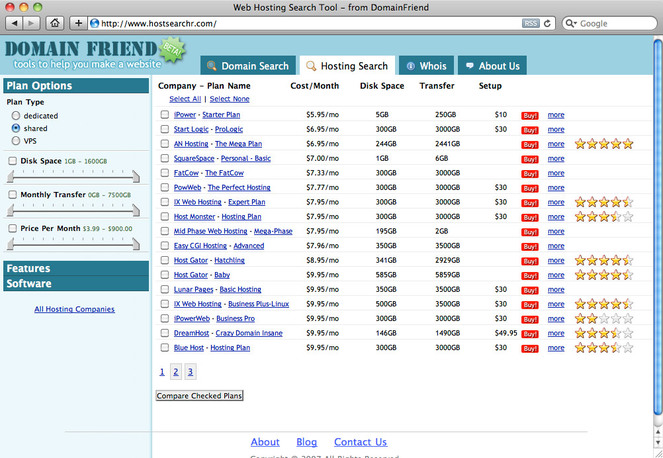Enable the Monthly Transfer filter checkbox

pos(13,195)
